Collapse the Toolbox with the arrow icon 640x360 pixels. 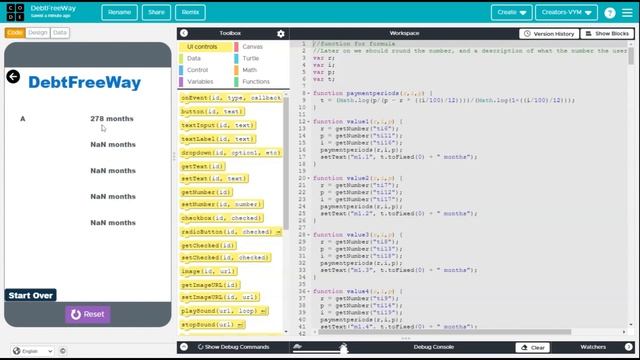pyautogui.click(x=184, y=33)
